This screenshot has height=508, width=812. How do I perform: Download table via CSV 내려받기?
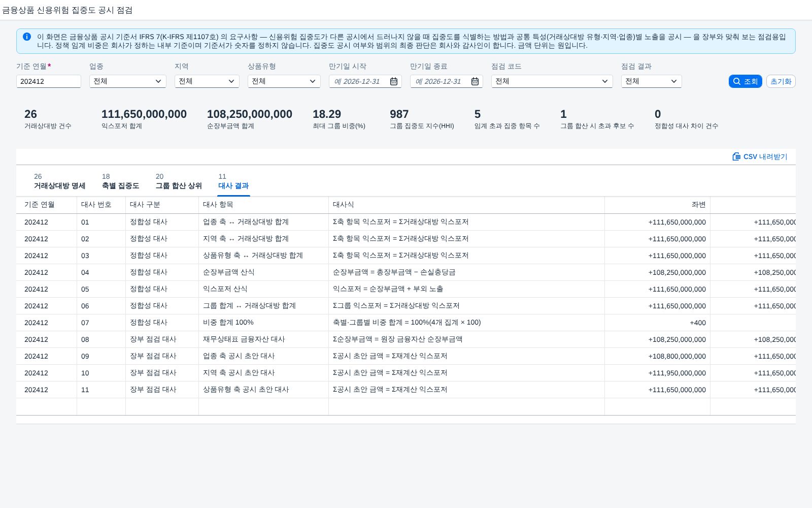pyautogui.click(x=760, y=156)
